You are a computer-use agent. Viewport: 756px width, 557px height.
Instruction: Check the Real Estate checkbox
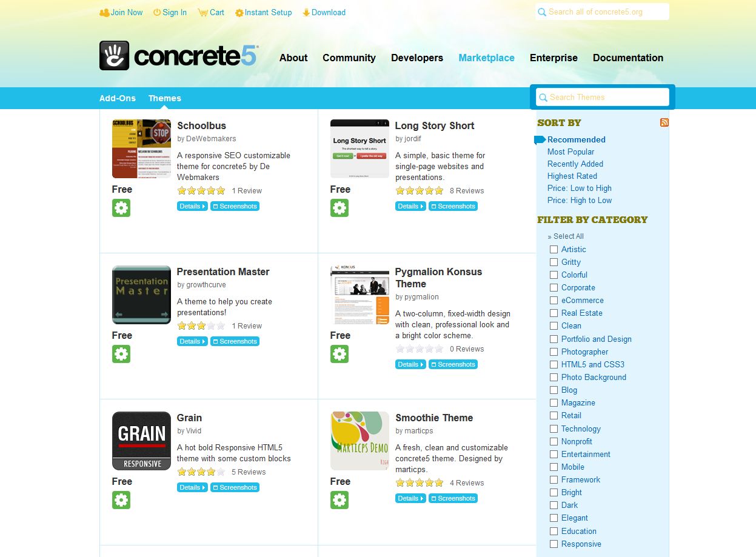[554, 313]
